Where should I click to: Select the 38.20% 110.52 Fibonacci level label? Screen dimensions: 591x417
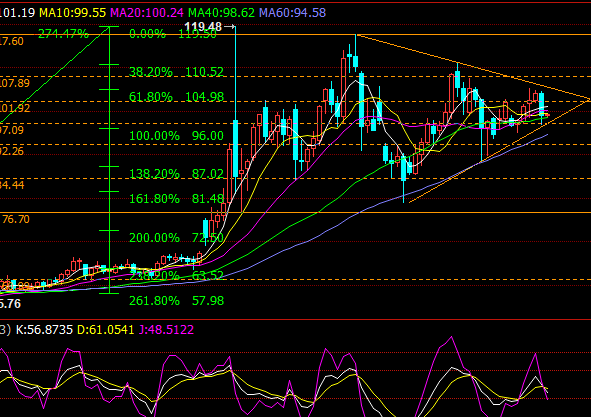pos(176,72)
